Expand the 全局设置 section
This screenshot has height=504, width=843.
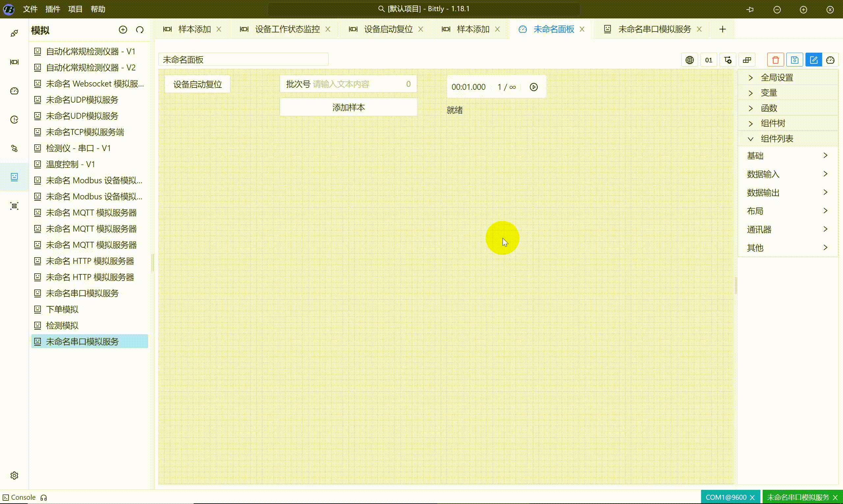pyautogui.click(x=778, y=77)
